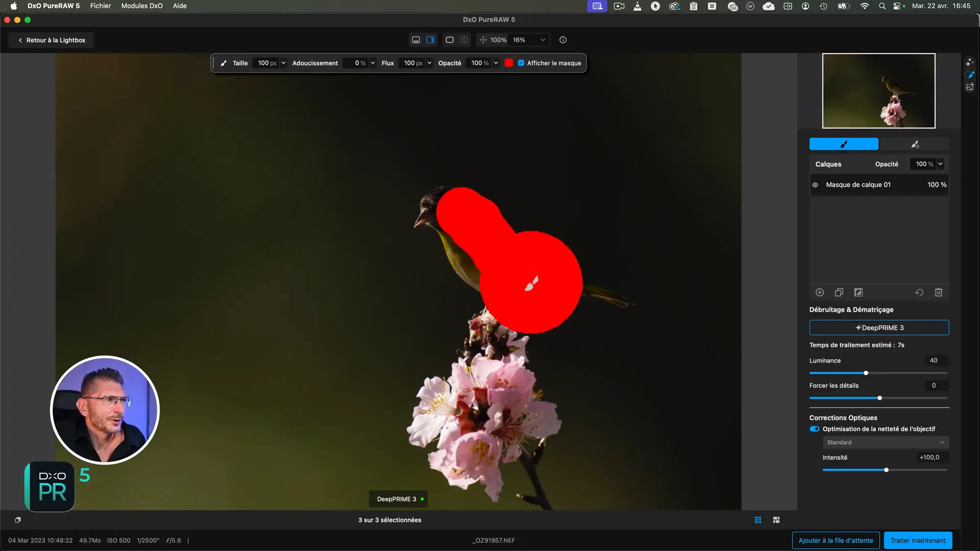Expand the Taille size dropdown

283,63
